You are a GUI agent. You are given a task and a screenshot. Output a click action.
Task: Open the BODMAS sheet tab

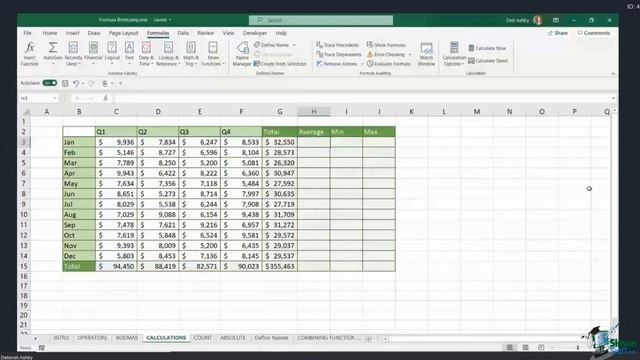coord(127,338)
